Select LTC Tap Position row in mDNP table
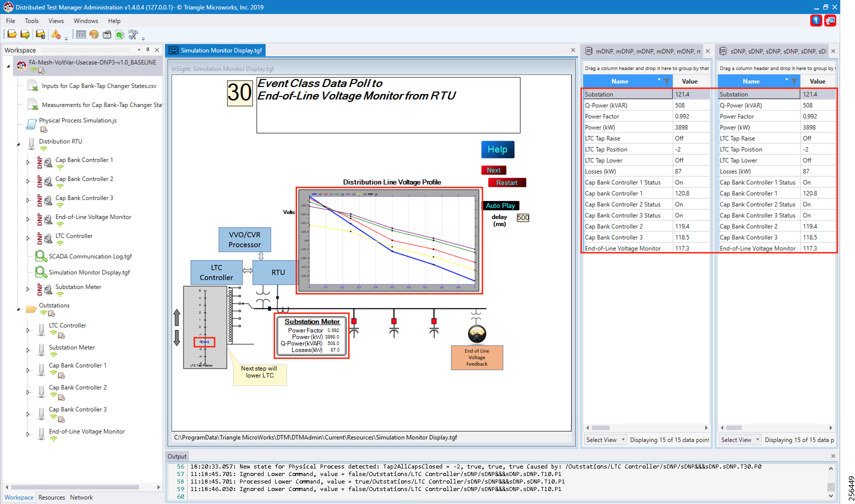This screenshot has height=504, width=855. click(647, 149)
